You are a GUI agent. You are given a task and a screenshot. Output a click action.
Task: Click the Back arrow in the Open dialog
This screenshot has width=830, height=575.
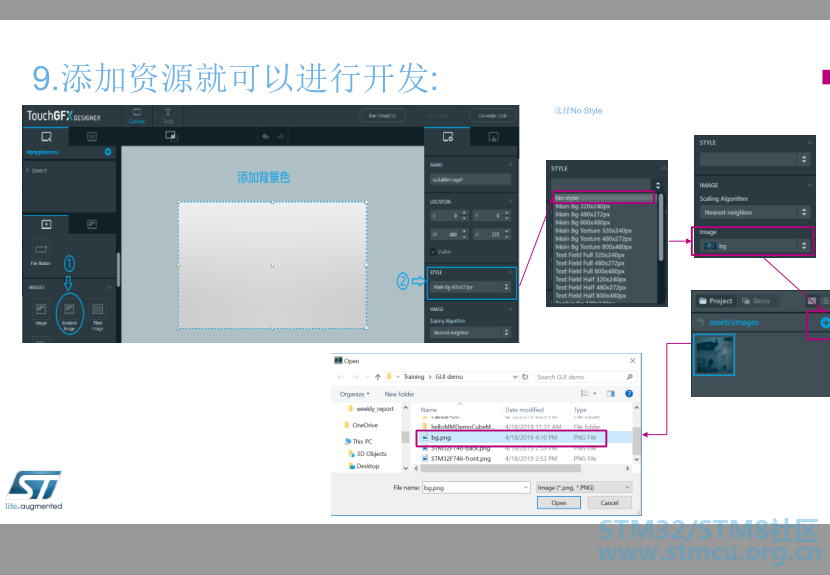coord(340,377)
